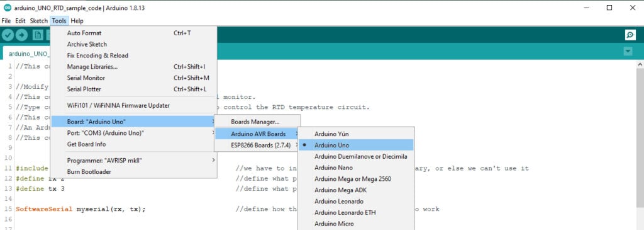The width and height of the screenshot is (644, 230).
Task: Click the Verify checkmark icon
Action: (8, 35)
